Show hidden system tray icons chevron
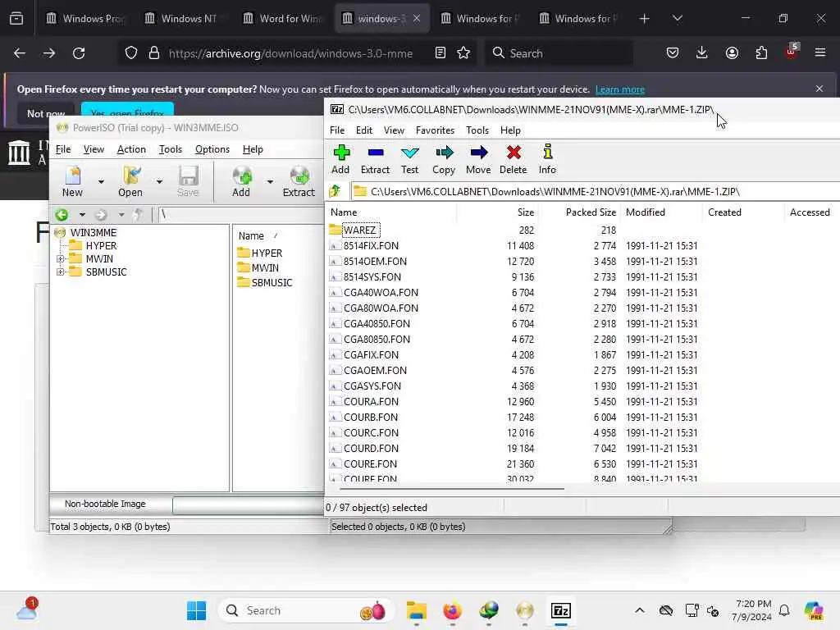840x630 pixels. pyautogui.click(x=640, y=610)
